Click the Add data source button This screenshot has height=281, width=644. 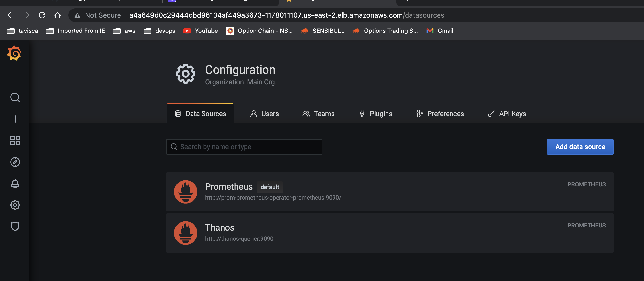click(580, 147)
